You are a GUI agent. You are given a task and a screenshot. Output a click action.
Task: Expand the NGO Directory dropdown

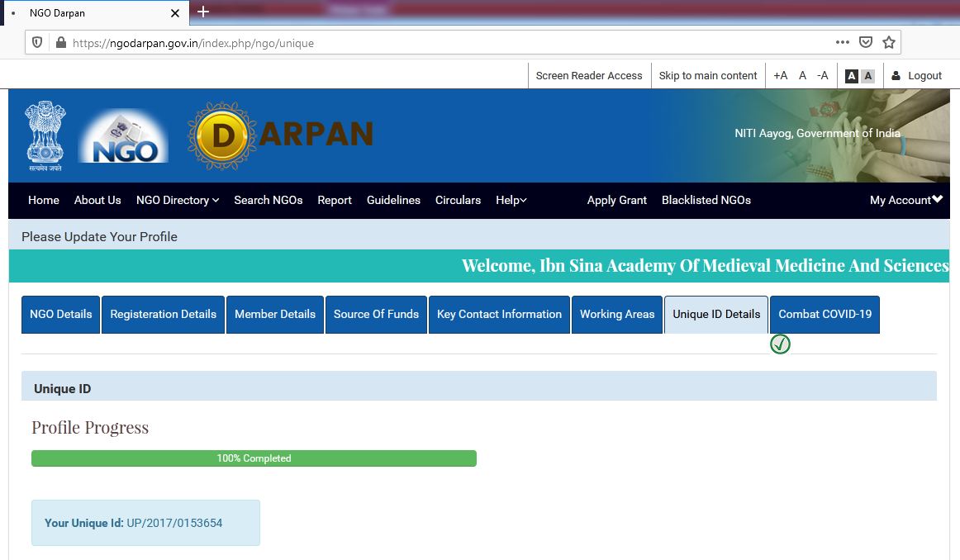tap(178, 200)
